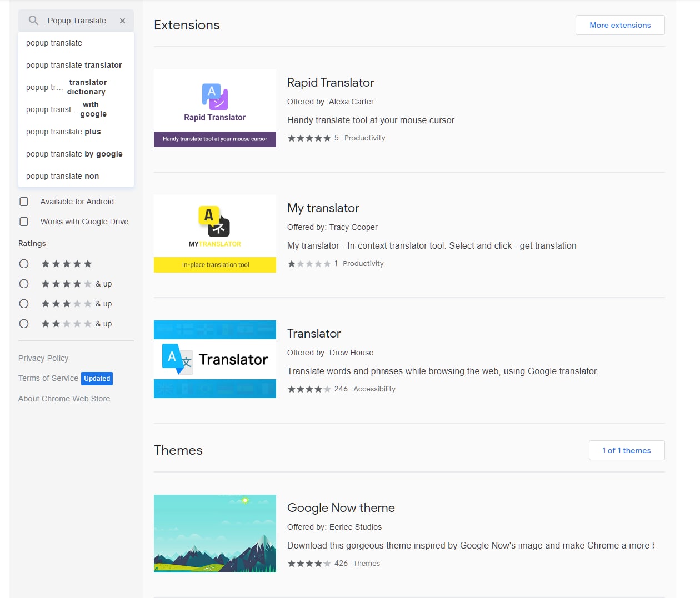Click the Themes section heading
Screen dimensions: 700x598
(178, 450)
